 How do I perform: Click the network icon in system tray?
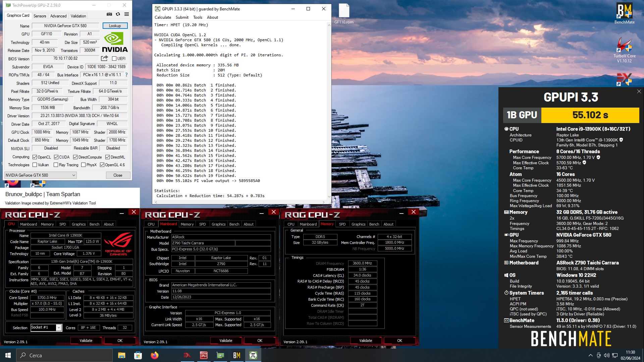point(615,355)
